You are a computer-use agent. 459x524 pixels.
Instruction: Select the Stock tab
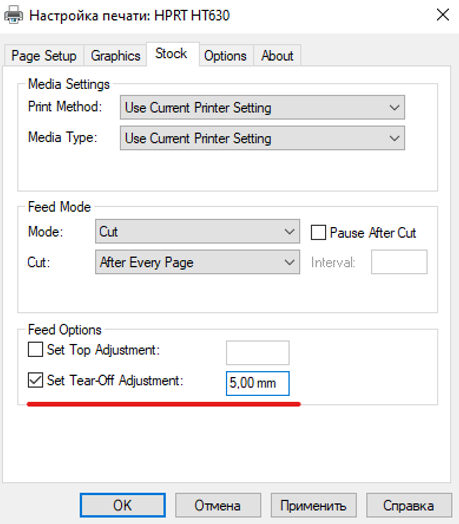[171, 53]
